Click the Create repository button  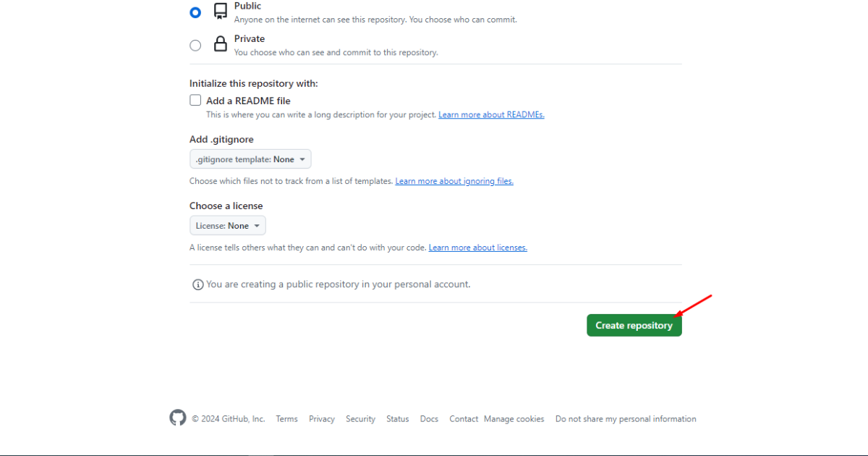click(634, 326)
